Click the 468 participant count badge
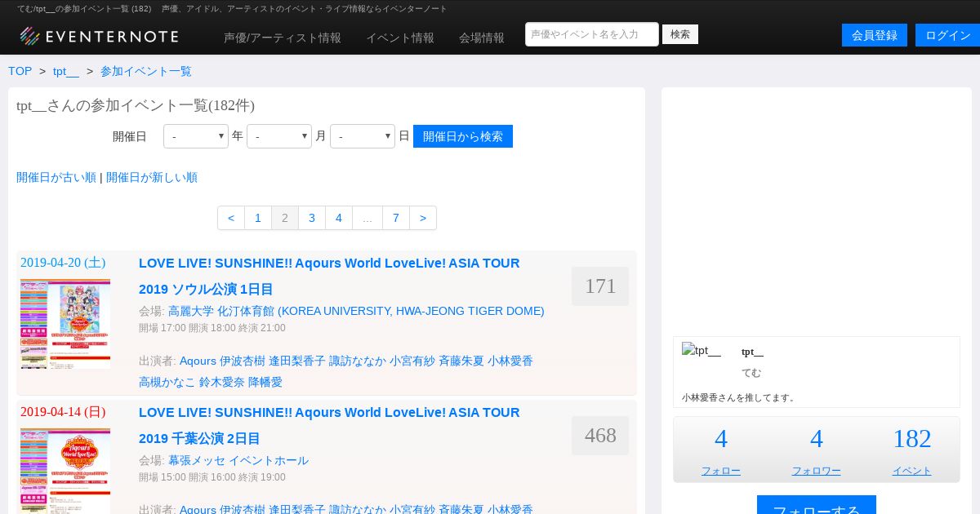The width and height of the screenshot is (980, 514). click(600, 436)
